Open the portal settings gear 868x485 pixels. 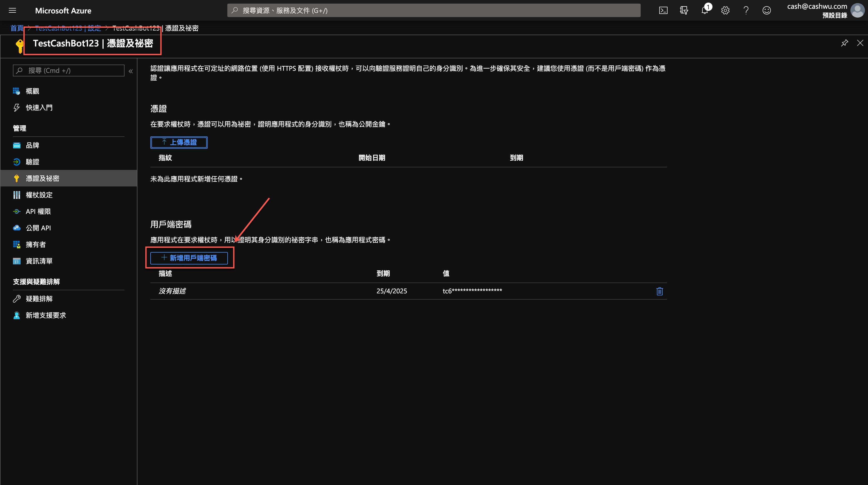click(x=725, y=10)
